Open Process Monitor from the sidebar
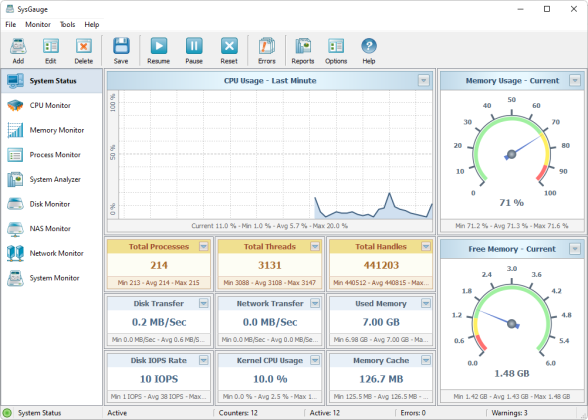 tap(51, 155)
